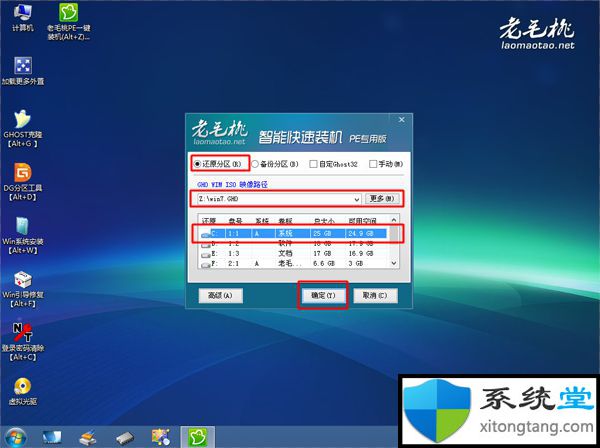Click 取消 (C) button
This screenshot has height=448, width=600.
click(x=375, y=295)
